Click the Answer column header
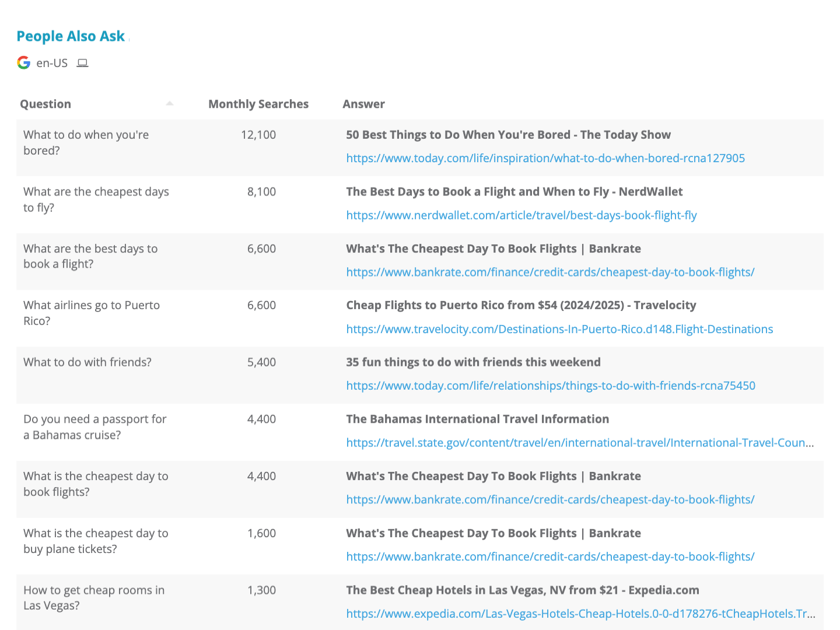840x630 pixels. [x=363, y=104]
